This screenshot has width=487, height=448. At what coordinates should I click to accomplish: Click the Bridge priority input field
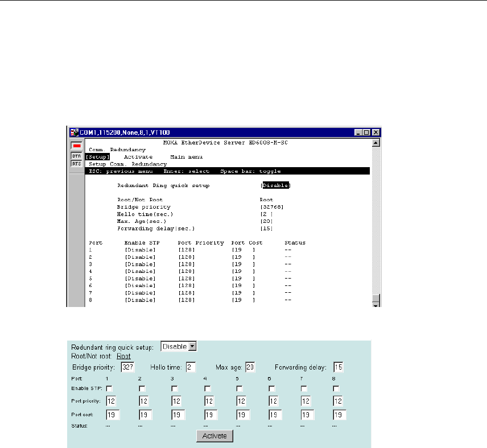coord(127,367)
